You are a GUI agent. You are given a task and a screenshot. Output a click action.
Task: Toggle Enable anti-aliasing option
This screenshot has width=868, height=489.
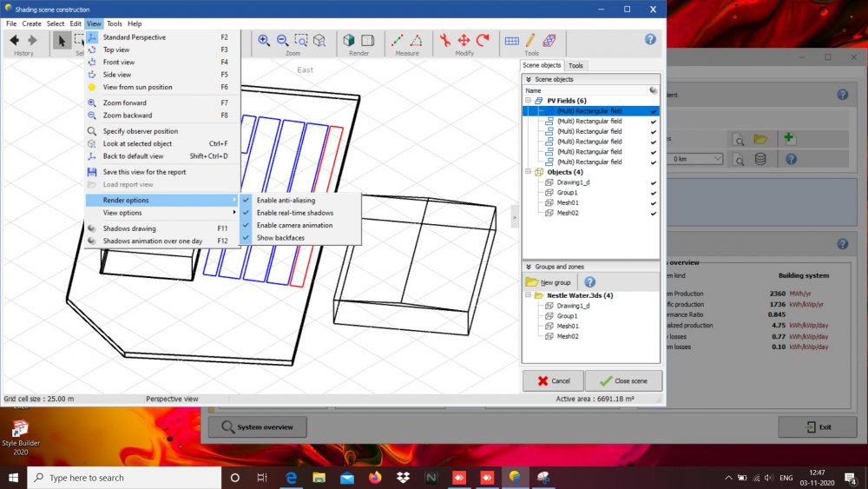click(x=286, y=201)
